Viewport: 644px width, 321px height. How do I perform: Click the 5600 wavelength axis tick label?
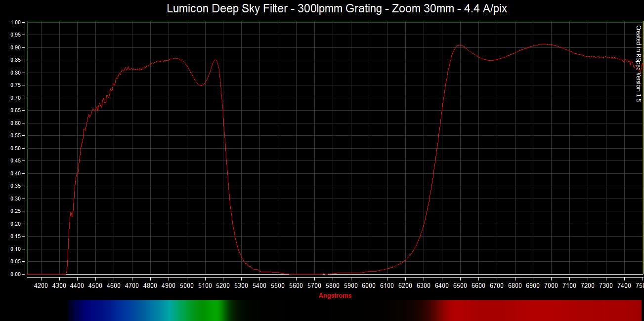coord(296,285)
